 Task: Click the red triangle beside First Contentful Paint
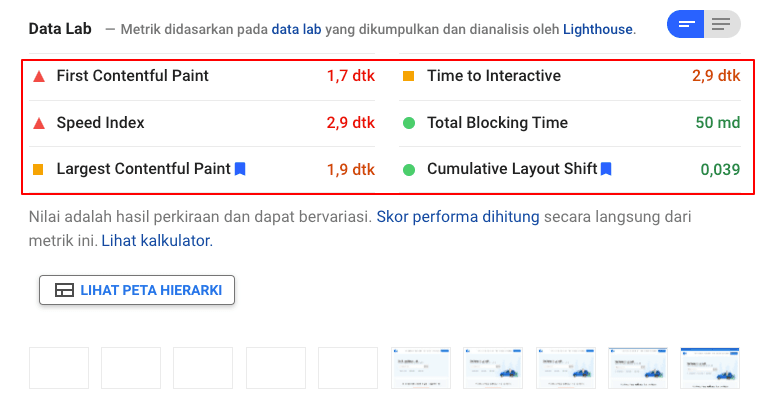(39, 76)
